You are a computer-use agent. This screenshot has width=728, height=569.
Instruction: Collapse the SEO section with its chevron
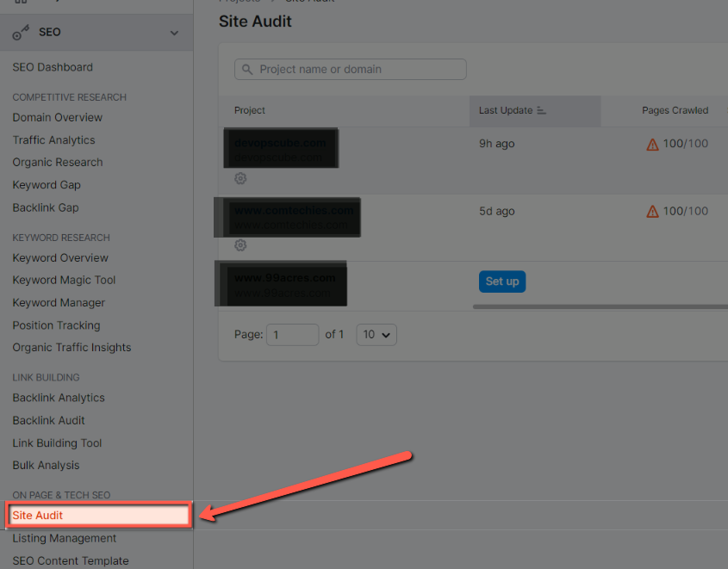(174, 32)
